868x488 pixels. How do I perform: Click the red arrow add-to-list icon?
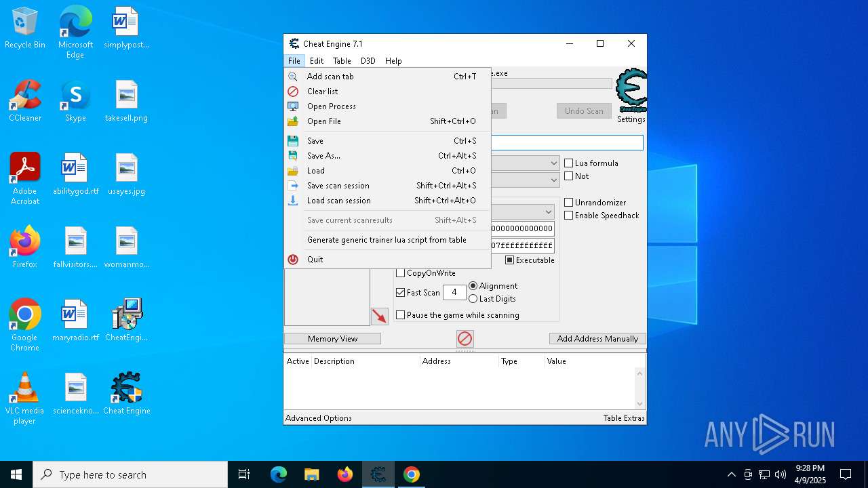[x=379, y=316]
